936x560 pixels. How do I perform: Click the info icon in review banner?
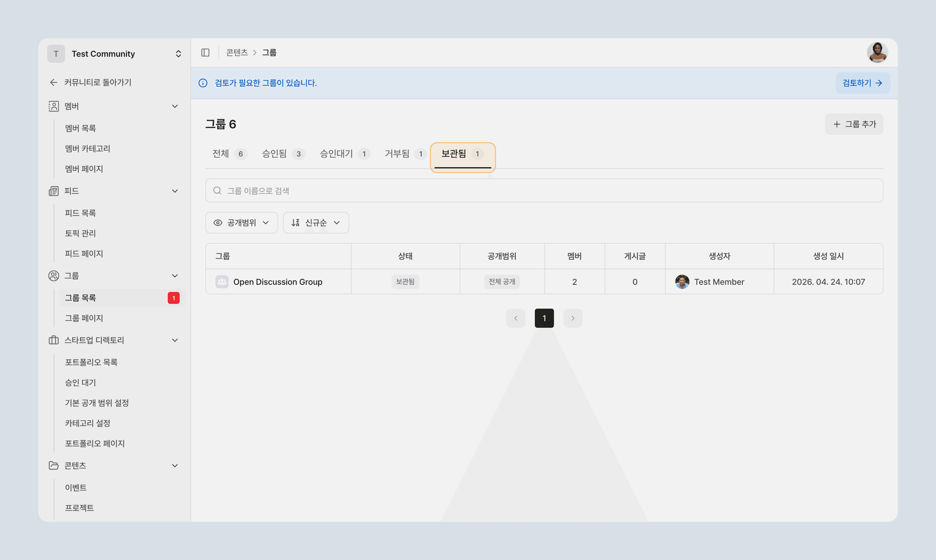(203, 83)
